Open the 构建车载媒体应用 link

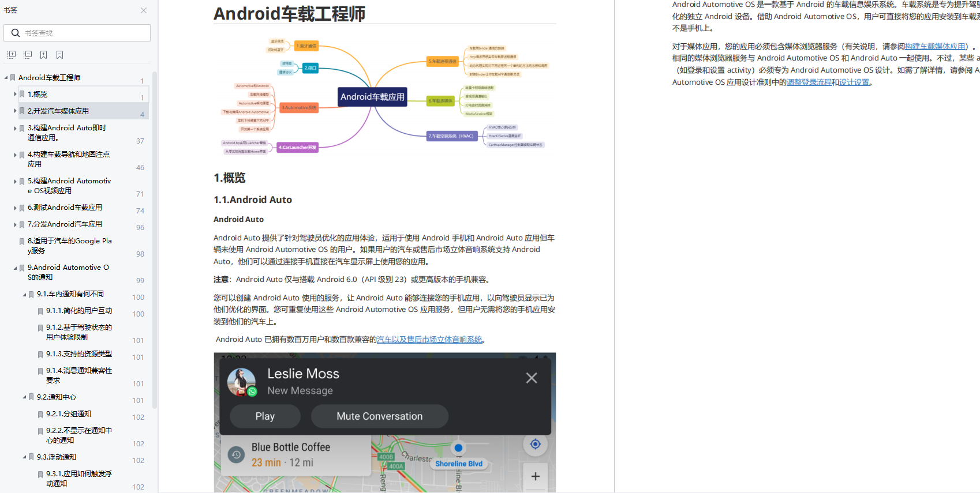pyautogui.click(x=935, y=47)
